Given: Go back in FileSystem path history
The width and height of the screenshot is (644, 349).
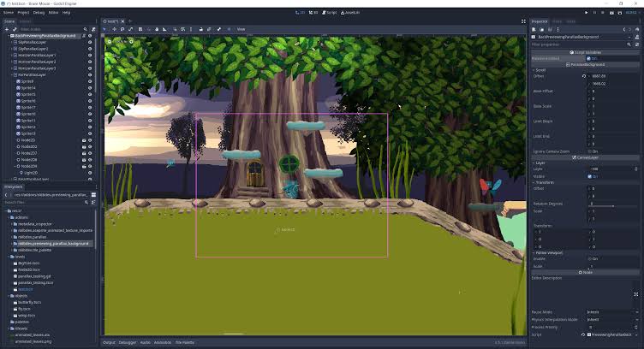Looking at the screenshot, I should tap(6, 195).
